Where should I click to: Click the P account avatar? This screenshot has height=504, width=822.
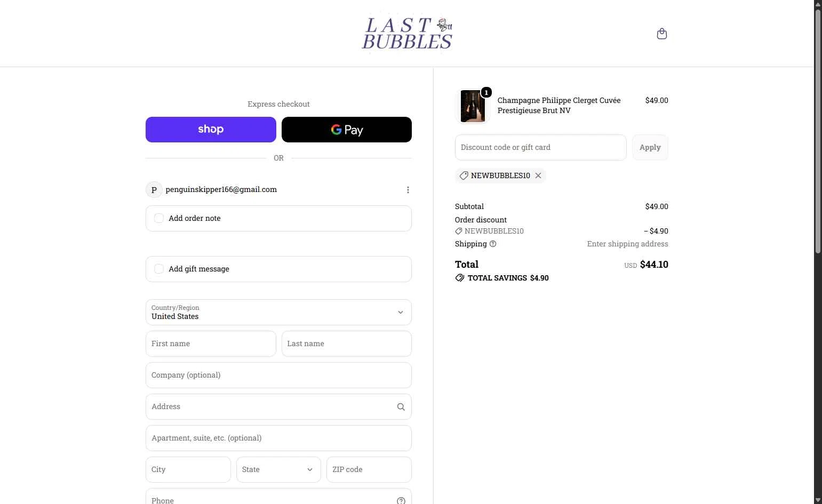point(154,189)
